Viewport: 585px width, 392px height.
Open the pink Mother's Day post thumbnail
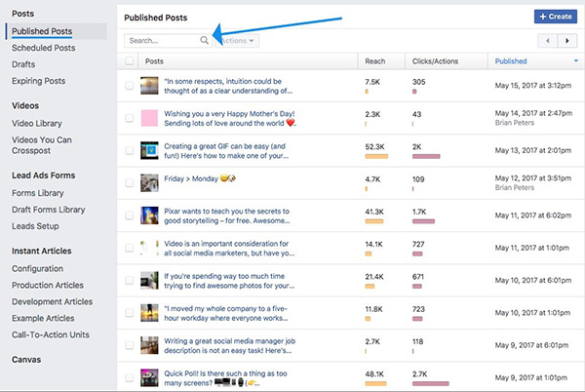[x=149, y=119]
